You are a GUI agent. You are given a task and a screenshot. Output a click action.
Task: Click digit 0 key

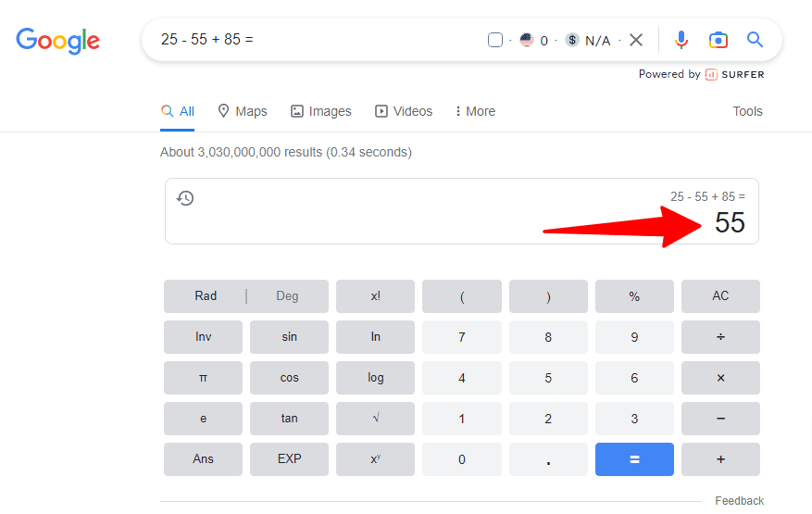[x=462, y=459]
